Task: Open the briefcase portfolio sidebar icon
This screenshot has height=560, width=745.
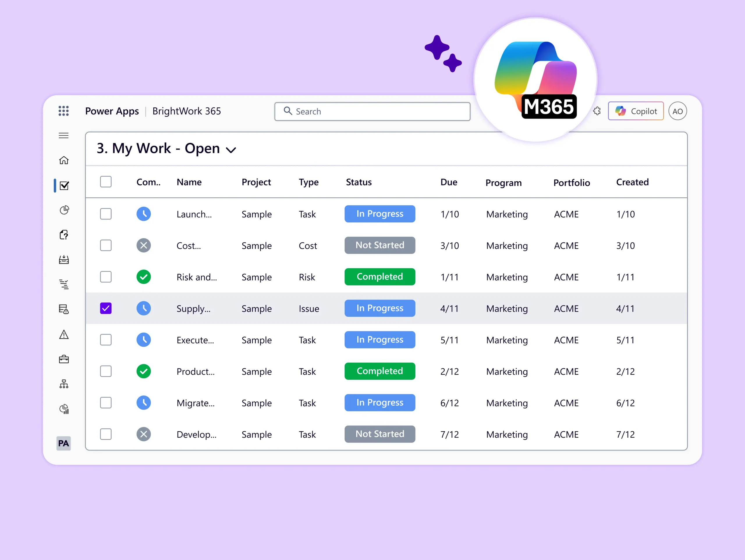Action: click(x=64, y=359)
